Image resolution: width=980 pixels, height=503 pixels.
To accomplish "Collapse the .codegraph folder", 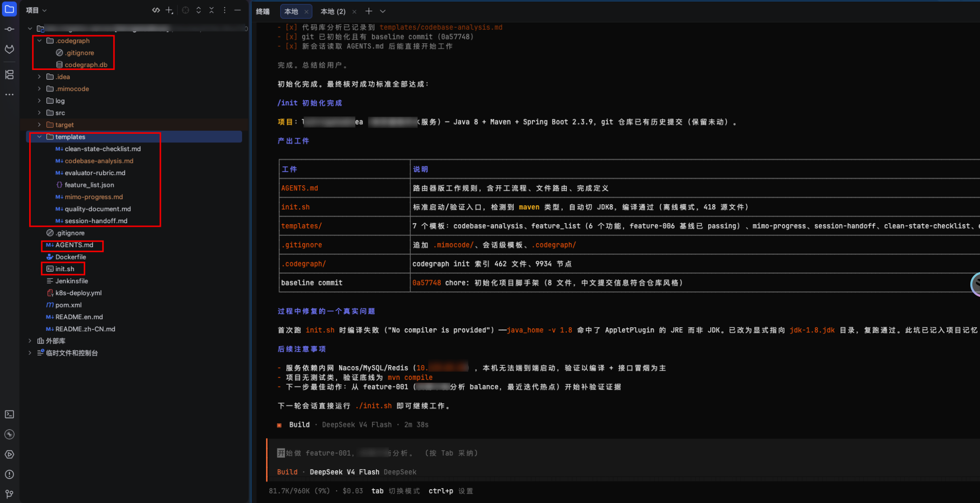I will point(39,41).
